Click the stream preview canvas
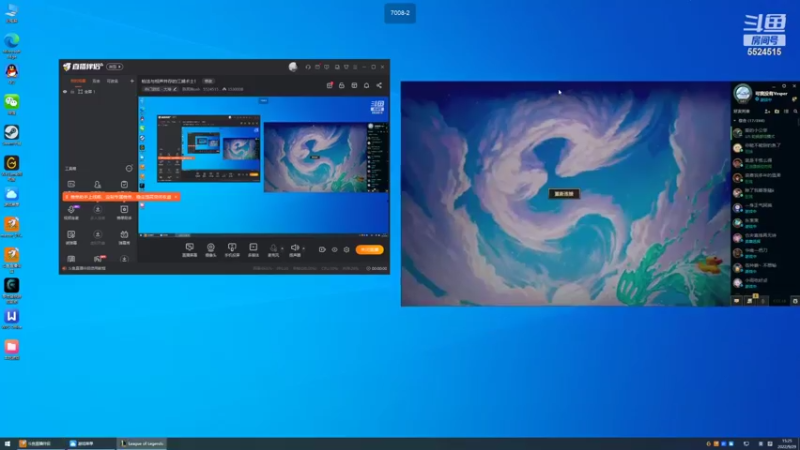 click(x=263, y=166)
